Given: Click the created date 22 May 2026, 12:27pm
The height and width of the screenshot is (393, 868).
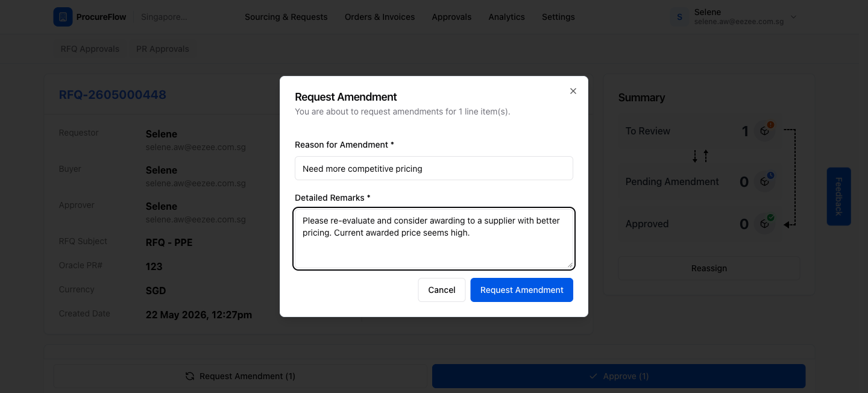Looking at the screenshot, I should (x=199, y=315).
